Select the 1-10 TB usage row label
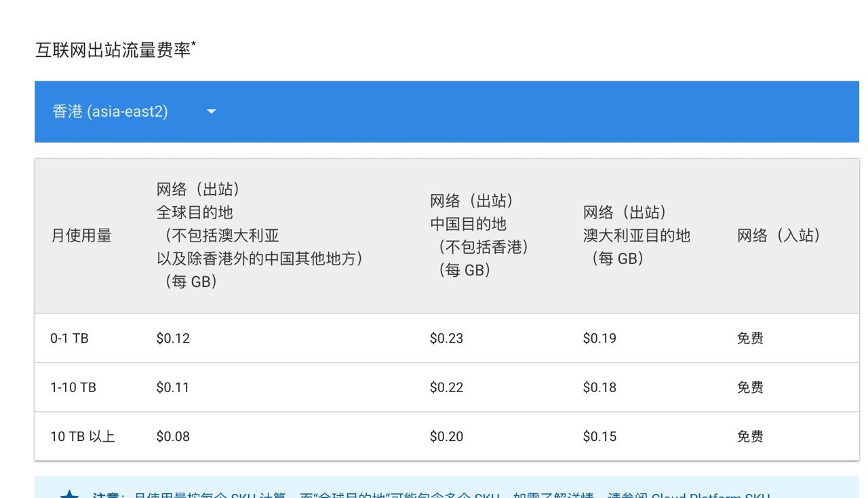868x498 pixels. point(73,387)
